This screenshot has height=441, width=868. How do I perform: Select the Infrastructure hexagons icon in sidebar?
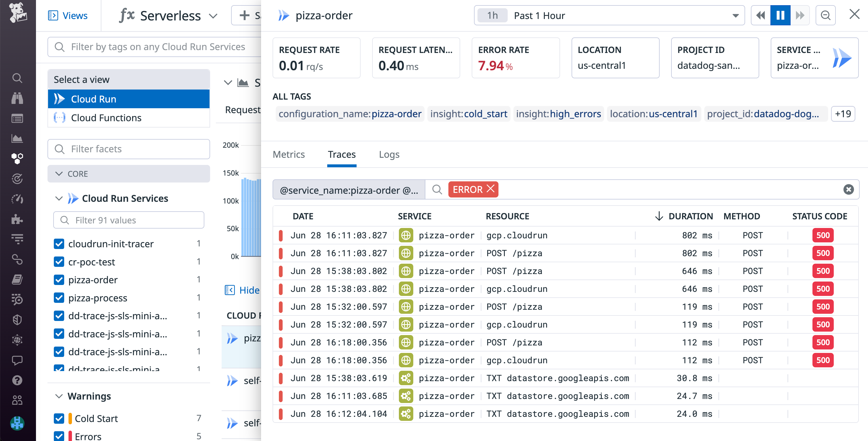click(17, 158)
